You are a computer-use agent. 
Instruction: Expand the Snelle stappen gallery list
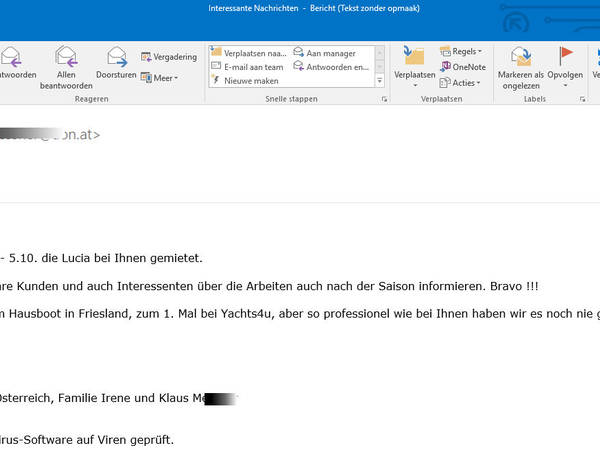pos(379,80)
